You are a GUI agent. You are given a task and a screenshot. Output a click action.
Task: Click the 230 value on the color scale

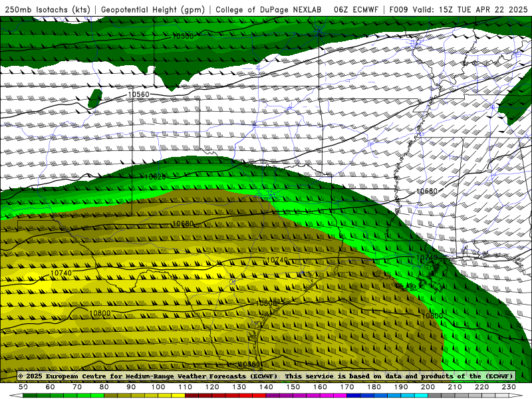pyautogui.click(x=509, y=387)
